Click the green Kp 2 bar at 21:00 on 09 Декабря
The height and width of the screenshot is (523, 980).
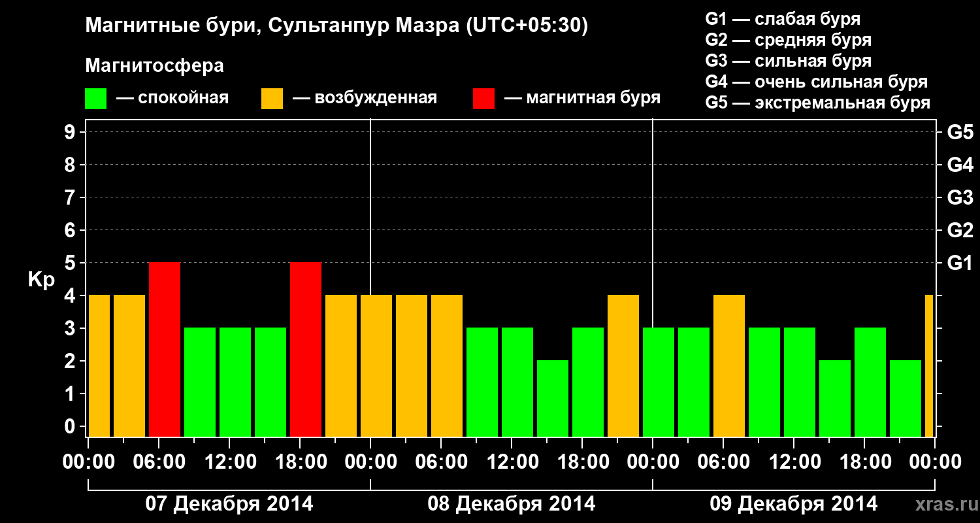coord(906,399)
